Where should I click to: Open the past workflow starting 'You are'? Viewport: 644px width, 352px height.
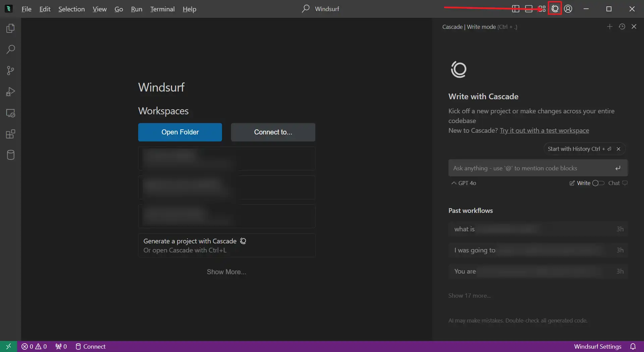pyautogui.click(x=538, y=272)
